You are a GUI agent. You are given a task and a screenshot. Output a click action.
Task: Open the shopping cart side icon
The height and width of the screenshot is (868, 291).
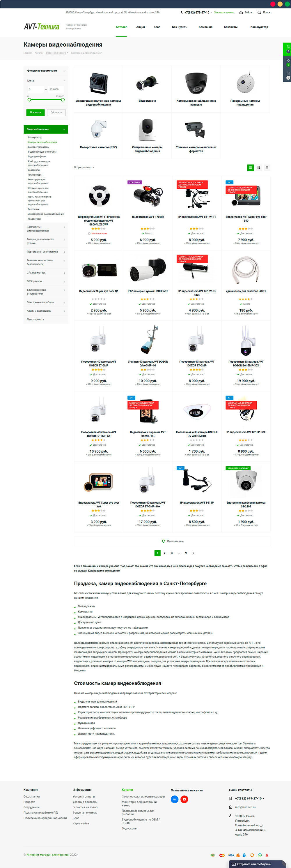point(288,47)
